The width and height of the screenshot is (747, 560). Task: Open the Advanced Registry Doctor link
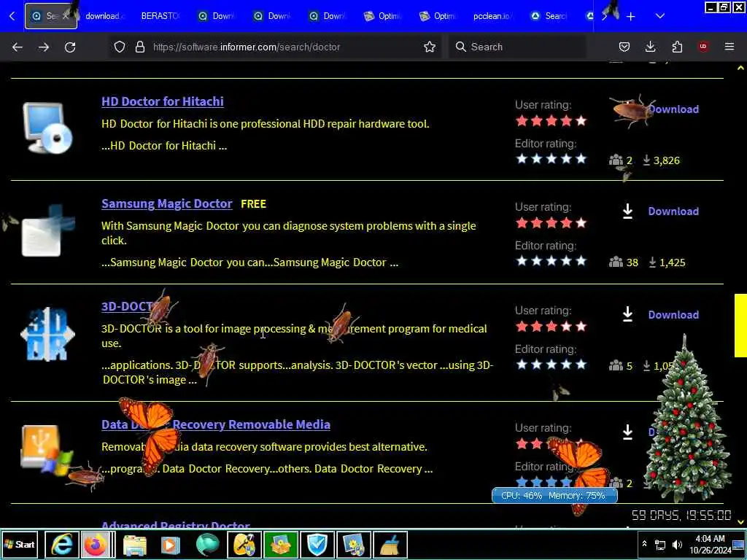click(x=176, y=525)
